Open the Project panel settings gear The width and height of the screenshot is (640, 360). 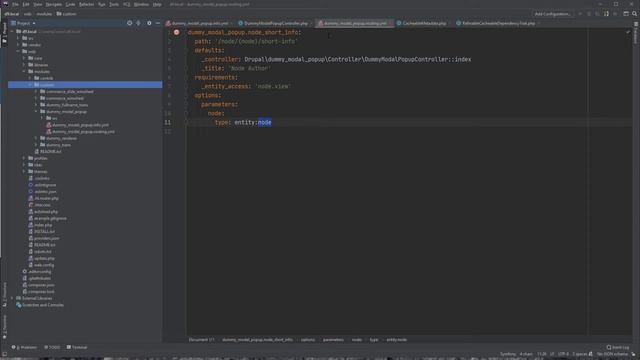click(x=149, y=23)
